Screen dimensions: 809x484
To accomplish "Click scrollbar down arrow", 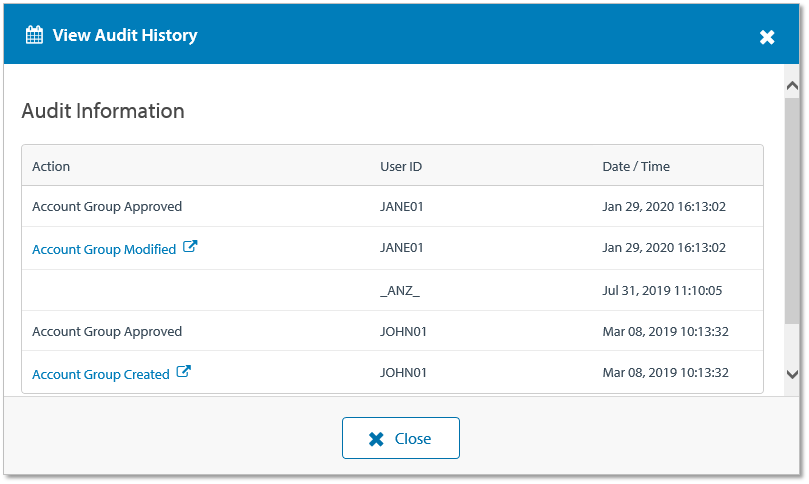I will 792,373.
